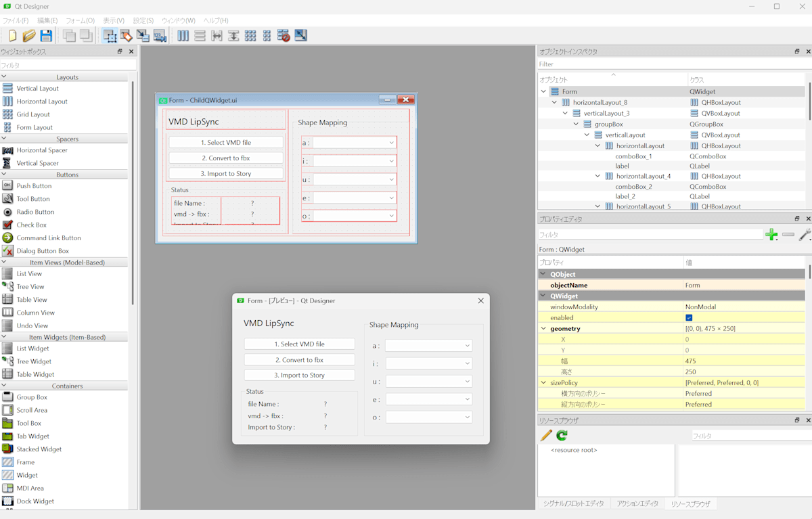Switch to シグナル/スロットエディタ tab
The width and height of the screenshot is (812, 519).
click(574, 504)
